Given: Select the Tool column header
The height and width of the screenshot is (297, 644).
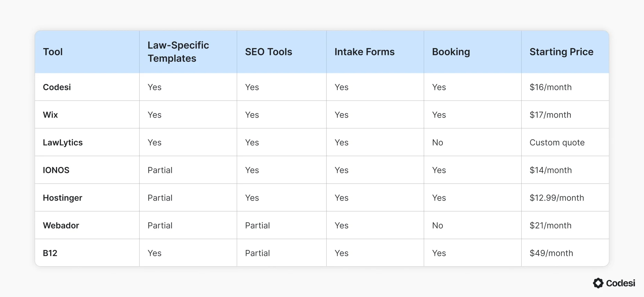Looking at the screenshot, I should [x=53, y=52].
